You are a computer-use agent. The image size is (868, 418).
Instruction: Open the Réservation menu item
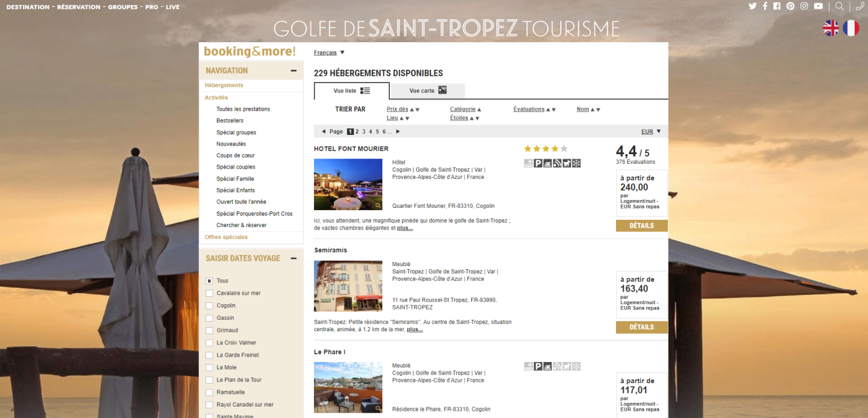pos(78,7)
